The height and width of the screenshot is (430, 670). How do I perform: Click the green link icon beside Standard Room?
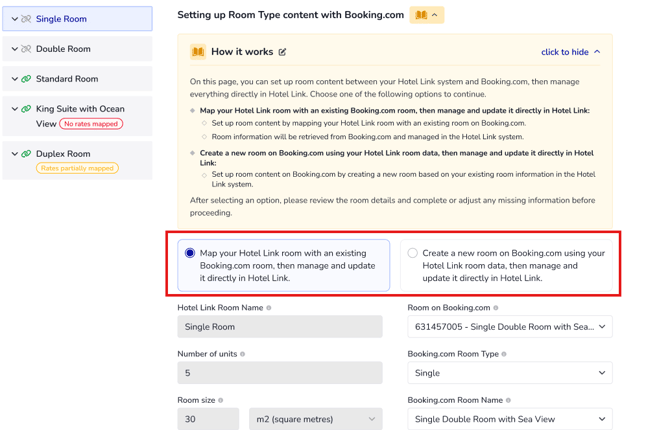26,79
